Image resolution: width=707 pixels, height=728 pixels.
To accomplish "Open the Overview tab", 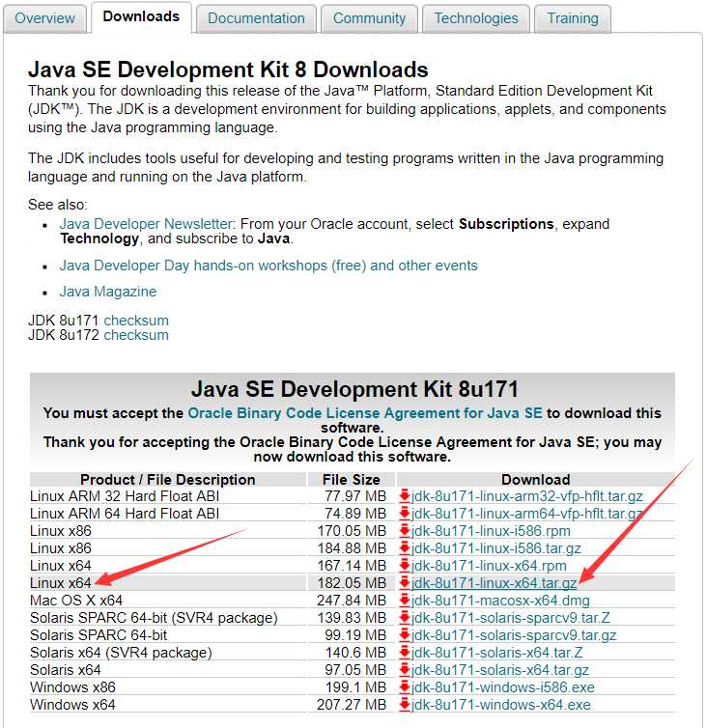I will [44, 18].
